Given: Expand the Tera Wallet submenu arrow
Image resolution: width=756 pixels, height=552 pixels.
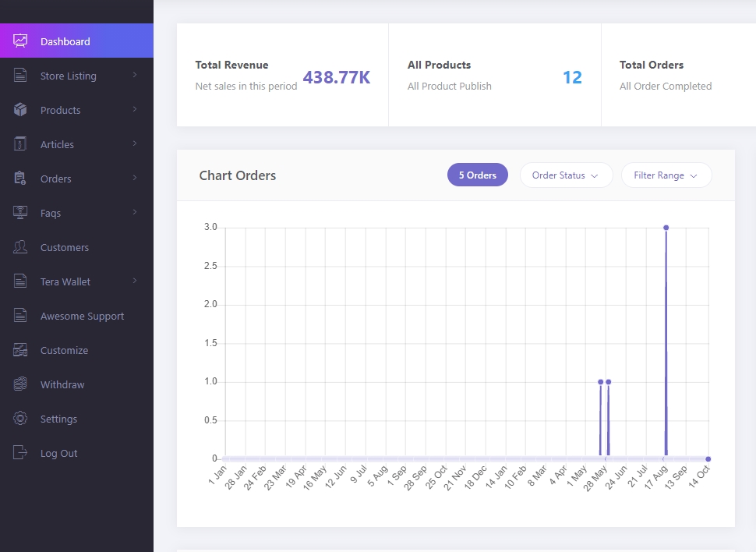Looking at the screenshot, I should (135, 281).
